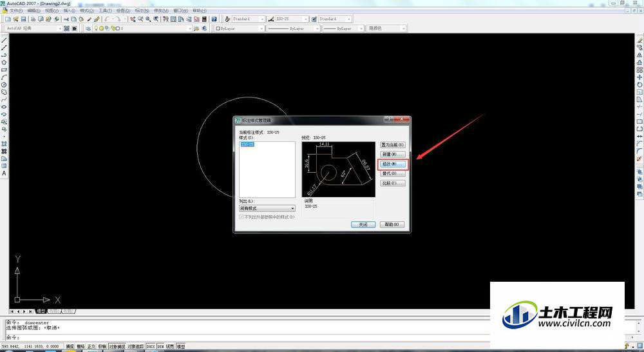The width and height of the screenshot is (644, 352).
Task: Open the 所有样式 list dropdown in dialog
Action: [267, 208]
